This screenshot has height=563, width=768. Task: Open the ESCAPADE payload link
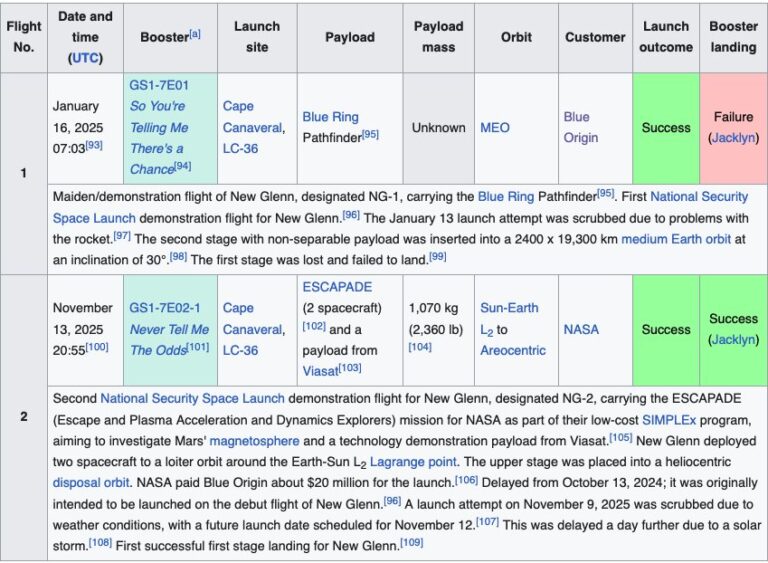point(337,287)
